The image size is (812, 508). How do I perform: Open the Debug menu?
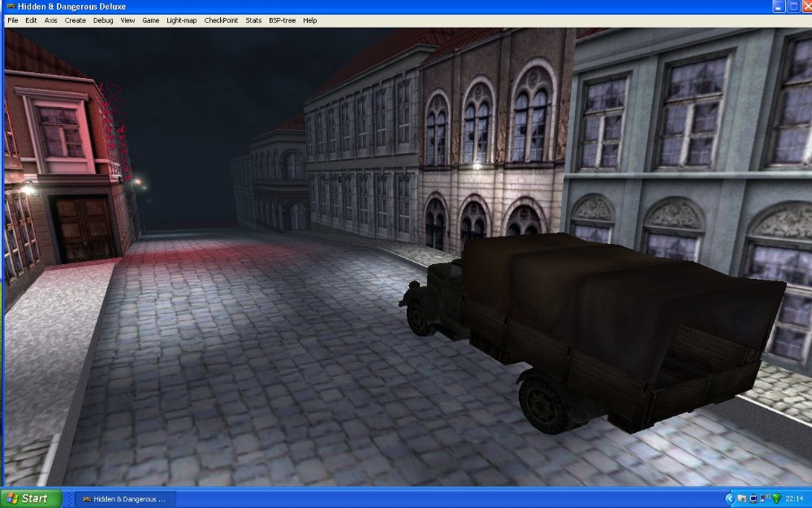(x=103, y=20)
